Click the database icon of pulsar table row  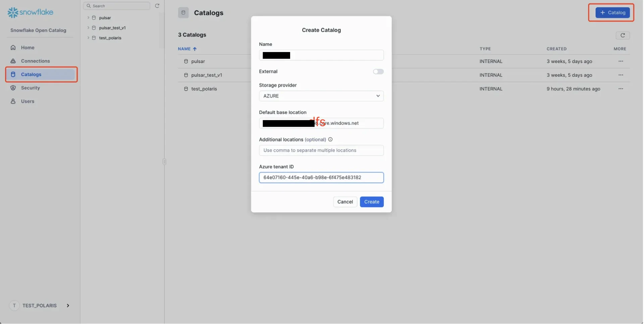coord(186,61)
